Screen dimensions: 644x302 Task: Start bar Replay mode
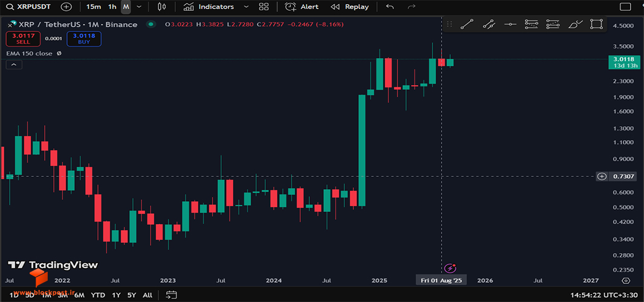click(350, 7)
